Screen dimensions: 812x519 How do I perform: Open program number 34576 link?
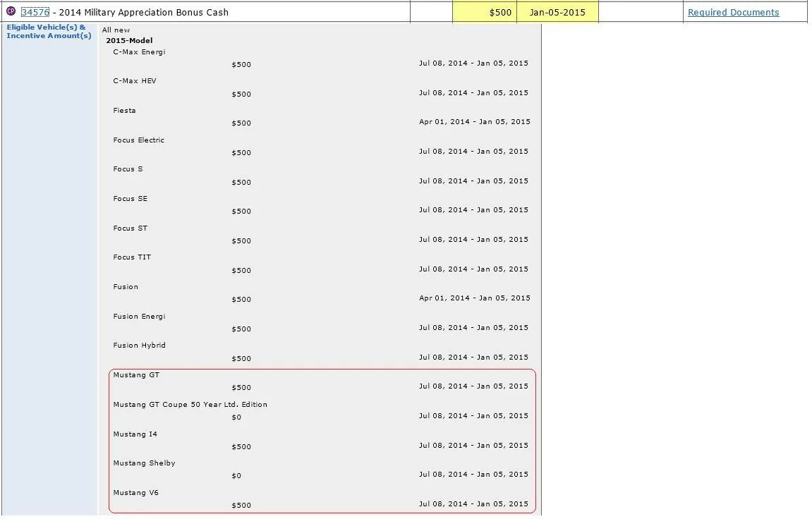tap(35, 12)
